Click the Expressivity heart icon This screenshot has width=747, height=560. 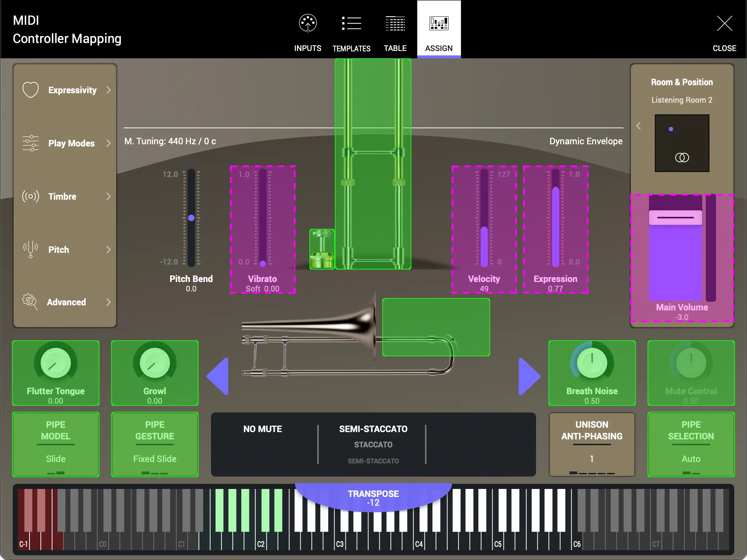tap(30, 90)
